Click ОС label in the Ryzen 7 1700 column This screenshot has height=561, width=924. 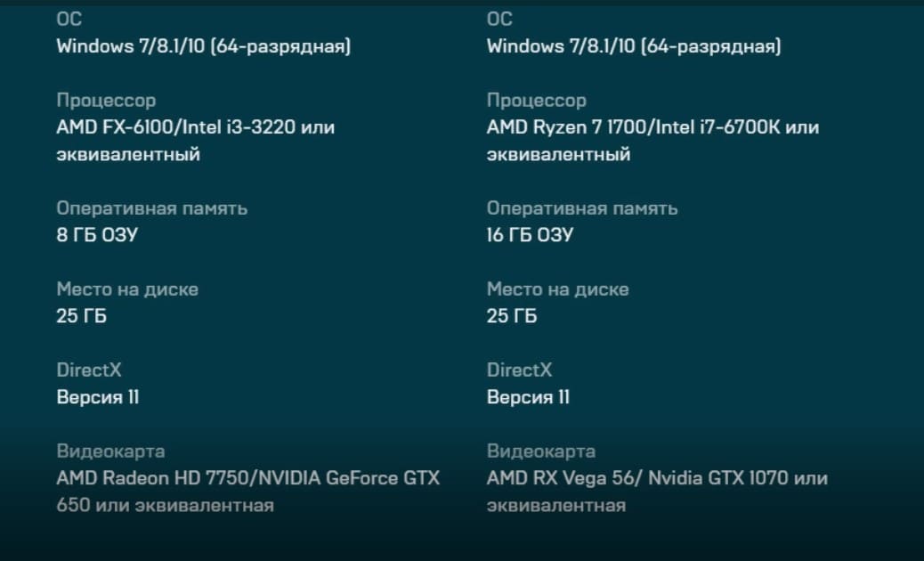(499, 19)
